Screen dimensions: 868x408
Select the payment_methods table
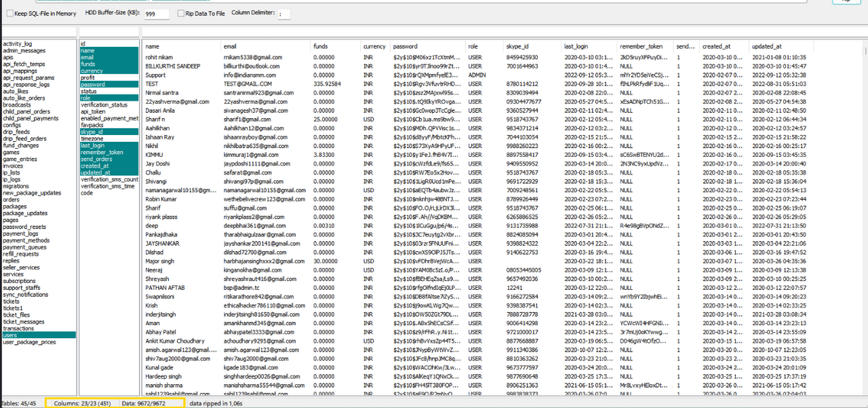(x=26, y=240)
